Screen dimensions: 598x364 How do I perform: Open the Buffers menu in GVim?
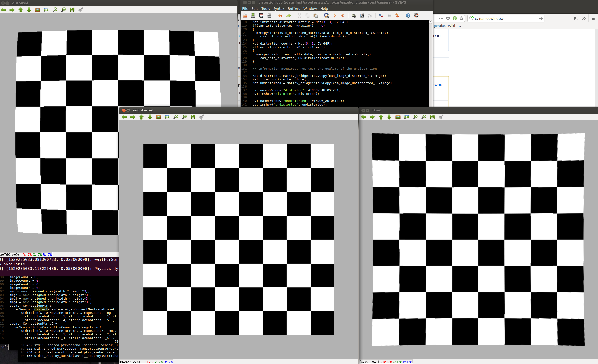point(294,9)
